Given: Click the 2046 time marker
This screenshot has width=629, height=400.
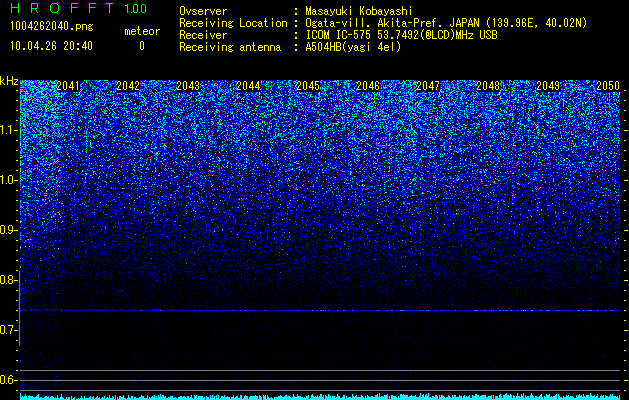Looking at the screenshot, I should 368,86.
